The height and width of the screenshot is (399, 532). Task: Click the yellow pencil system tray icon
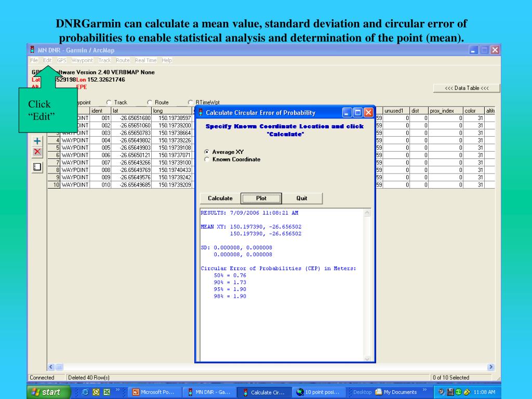tap(467, 392)
